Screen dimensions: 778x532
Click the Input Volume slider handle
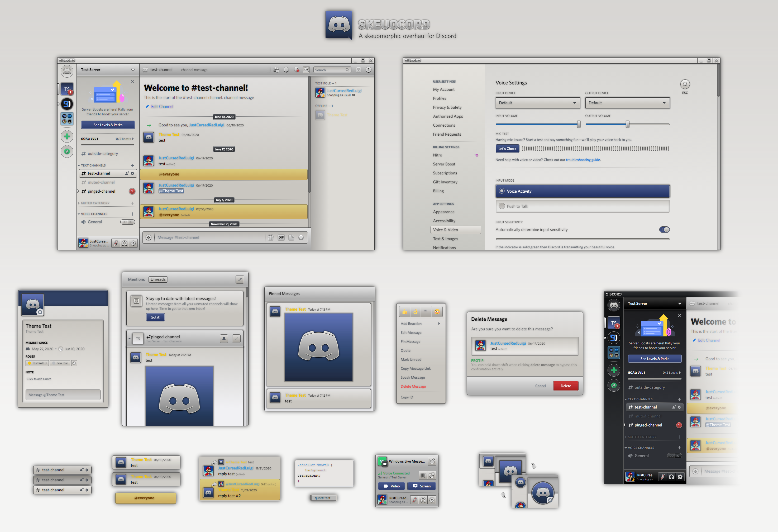579,124
